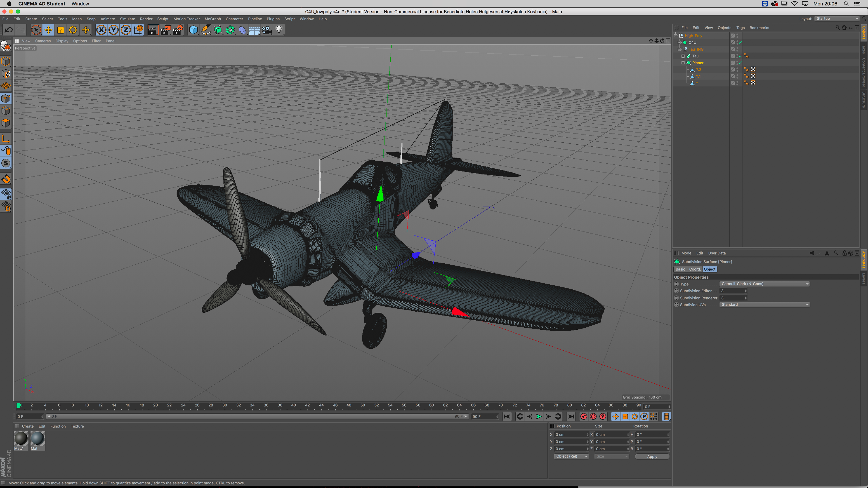Click the Undo arrow icon

8,30
